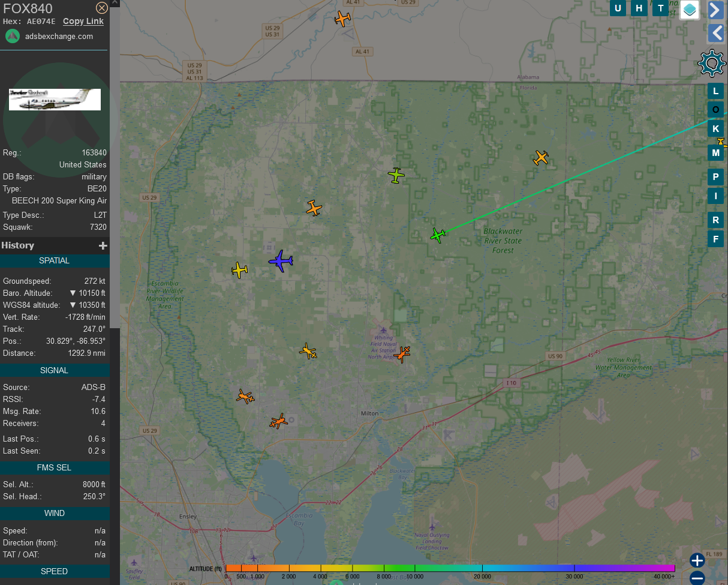
Task: Select the orange aircraft over Whiting Field airport
Action: (x=403, y=354)
